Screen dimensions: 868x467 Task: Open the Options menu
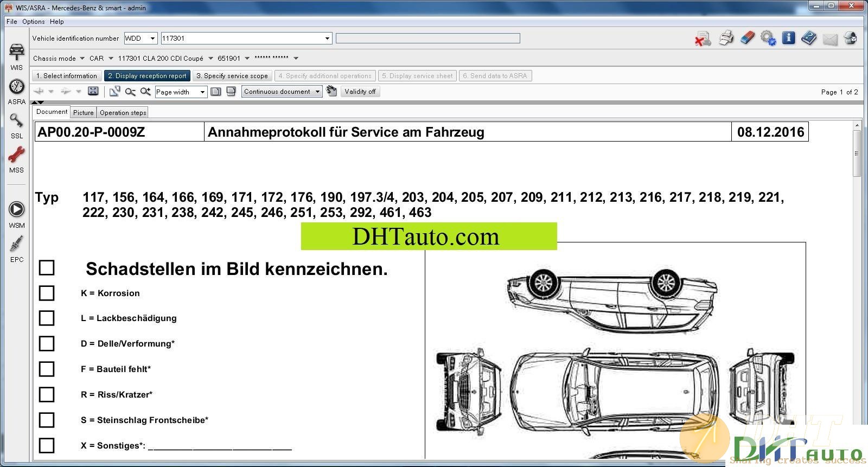(34, 22)
